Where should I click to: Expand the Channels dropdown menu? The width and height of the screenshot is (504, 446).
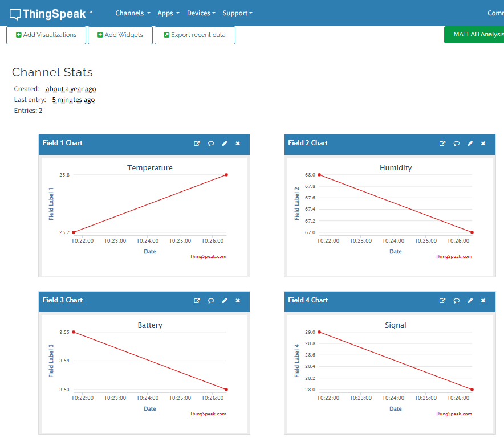133,13
